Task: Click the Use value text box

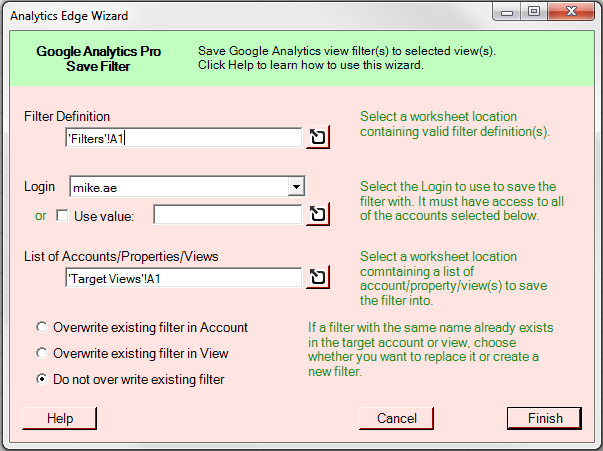Action: 228,215
